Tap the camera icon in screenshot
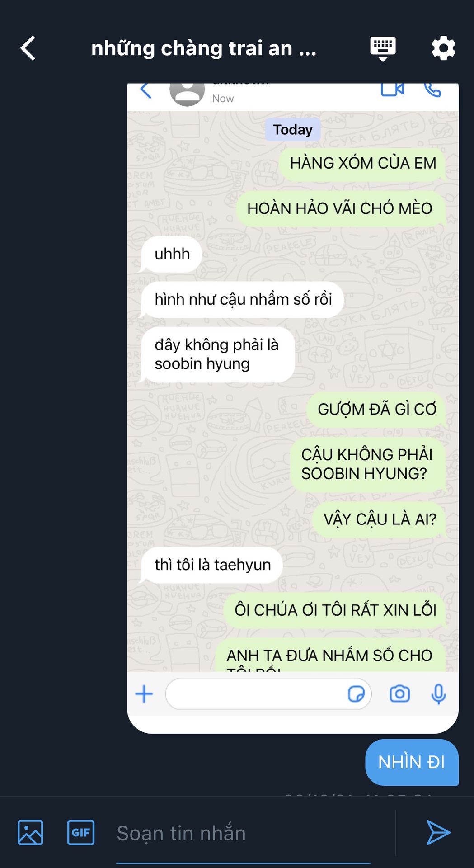 tap(400, 693)
